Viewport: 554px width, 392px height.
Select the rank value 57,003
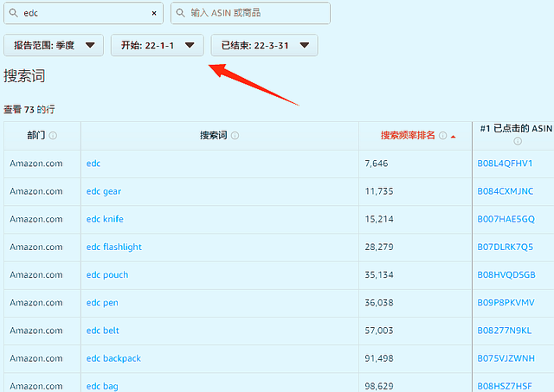(379, 331)
